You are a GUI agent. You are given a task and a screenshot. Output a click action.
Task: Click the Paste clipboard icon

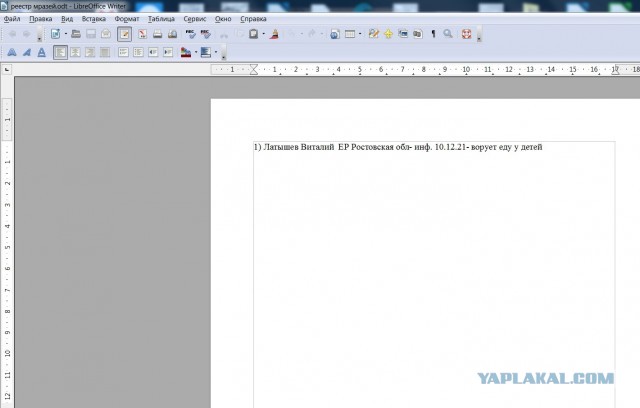[x=253, y=34]
